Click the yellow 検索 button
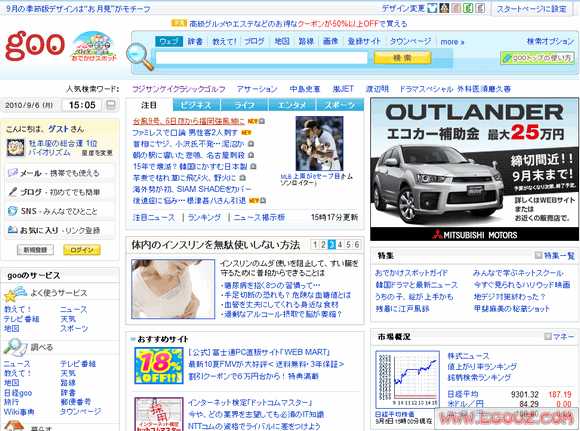Image resolution: width=580 pixels, height=431 pixels. (402, 58)
